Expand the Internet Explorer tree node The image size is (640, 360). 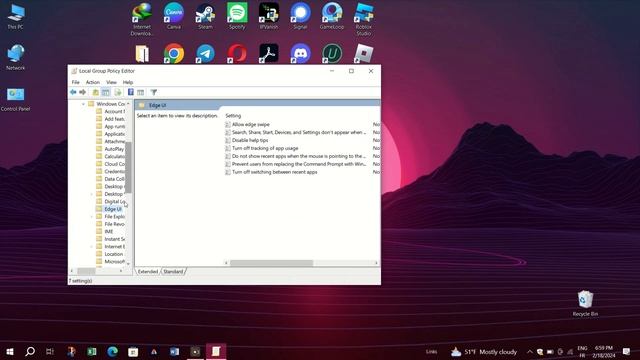click(x=91, y=247)
